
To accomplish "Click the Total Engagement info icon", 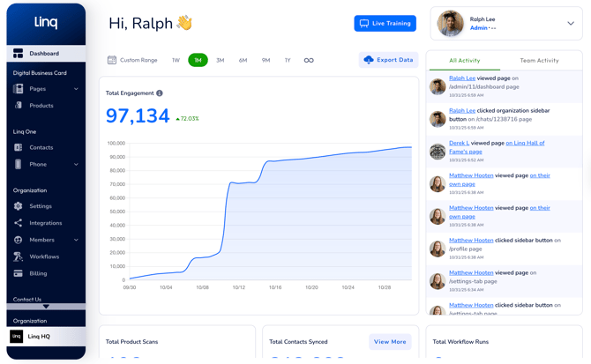I will pyautogui.click(x=160, y=93).
